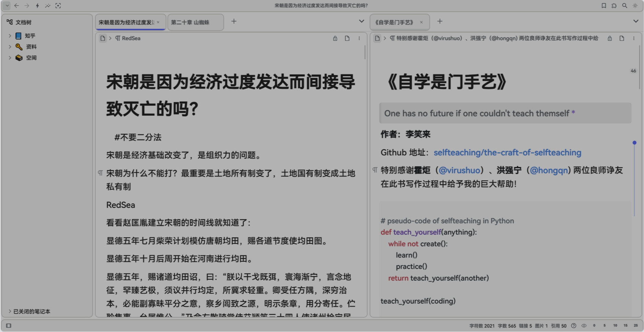This screenshot has height=332, width=644.
Task: Toggle the left sidebar with bottom-left icon
Action: [x=8, y=325]
